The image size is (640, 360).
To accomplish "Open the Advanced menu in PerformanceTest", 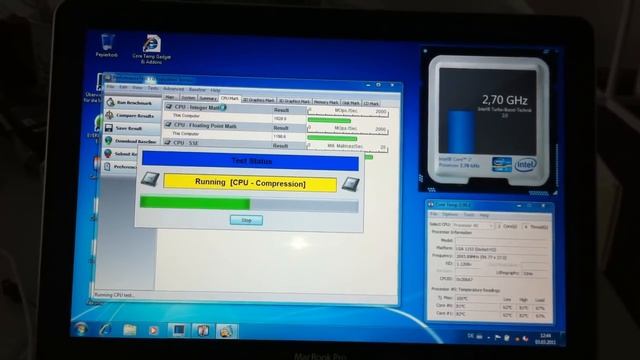I will 173,89.
